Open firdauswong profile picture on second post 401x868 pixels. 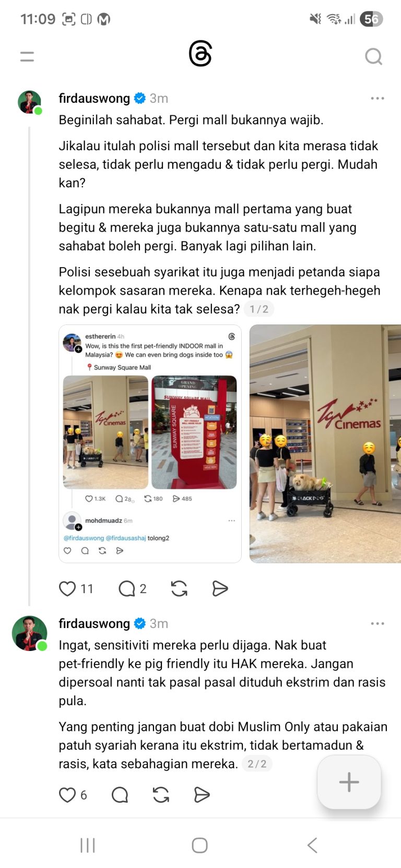pos(30,633)
